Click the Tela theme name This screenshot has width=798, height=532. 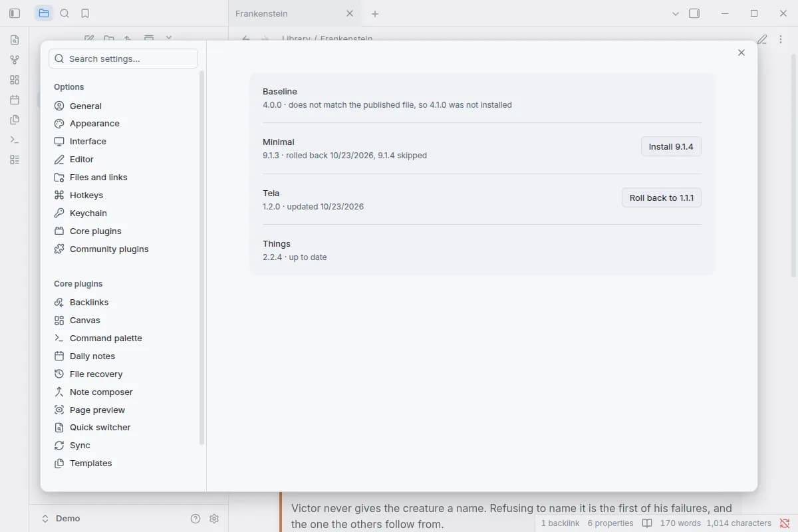tap(271, 194)
